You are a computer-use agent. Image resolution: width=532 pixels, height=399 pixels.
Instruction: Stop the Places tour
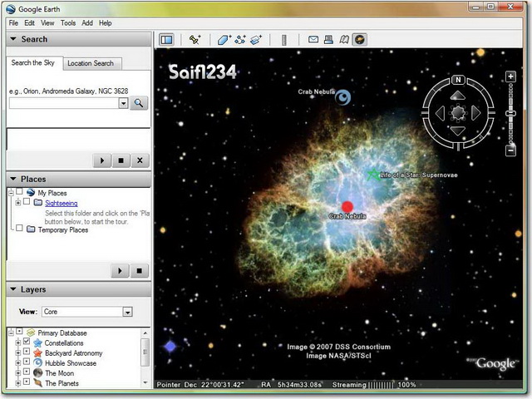[139, 271]
